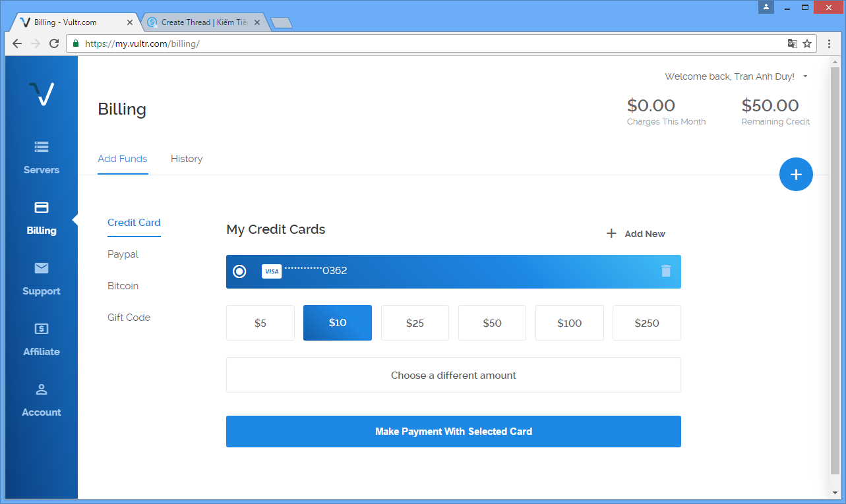
Task: Choose the $5 amount
Action: coord(260,323)
